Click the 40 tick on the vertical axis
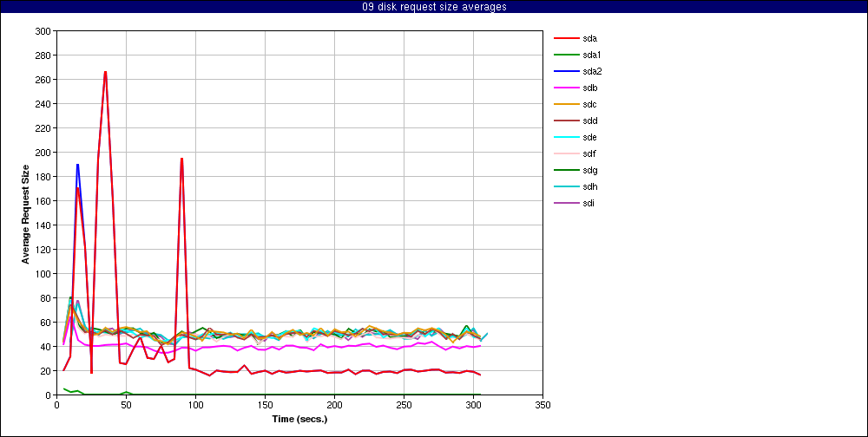This screenshot has height=437, width=868. 46,347
